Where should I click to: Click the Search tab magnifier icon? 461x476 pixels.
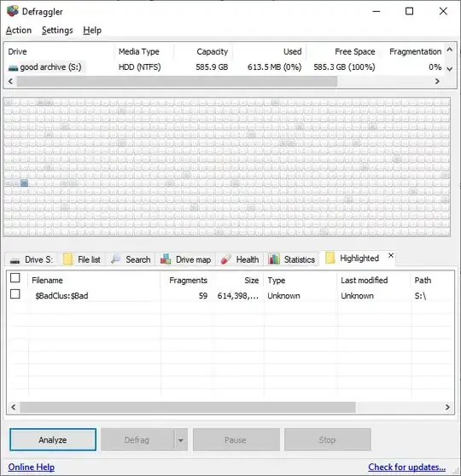click(115, 259)
